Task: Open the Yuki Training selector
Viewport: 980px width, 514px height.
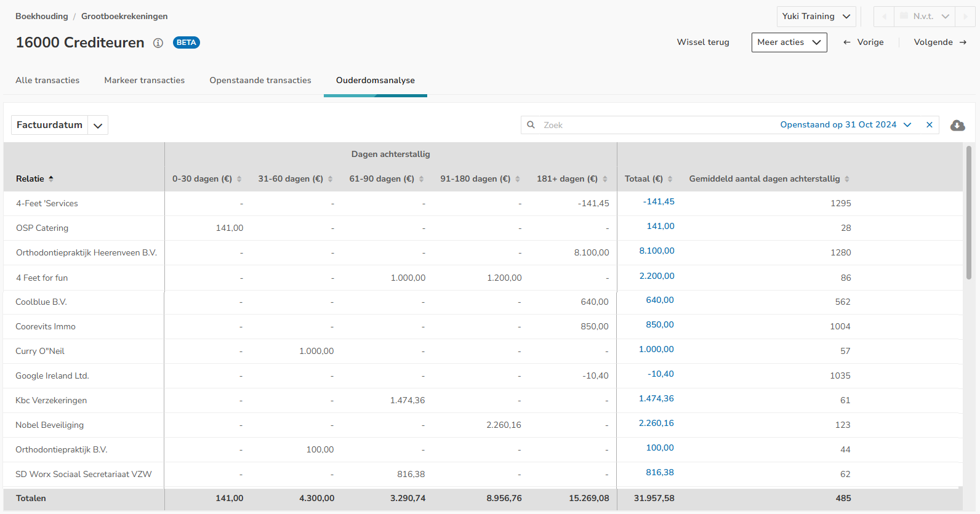Action: click(x=816, y=17)
